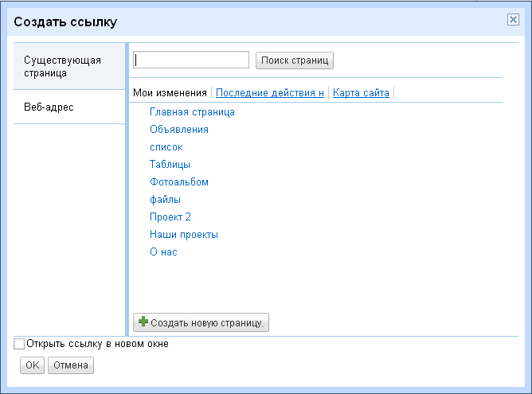Select the Главная страница page link
Image resolution: width=532 pixels, height=394 pixels.
(192, 112)
